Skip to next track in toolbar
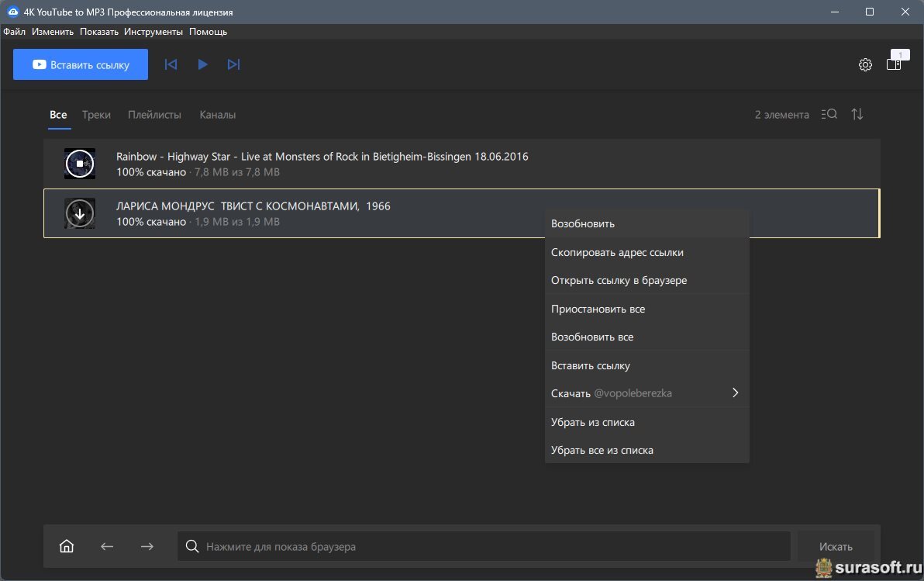Viewport: 924px width, 581px height. [234, 64]
